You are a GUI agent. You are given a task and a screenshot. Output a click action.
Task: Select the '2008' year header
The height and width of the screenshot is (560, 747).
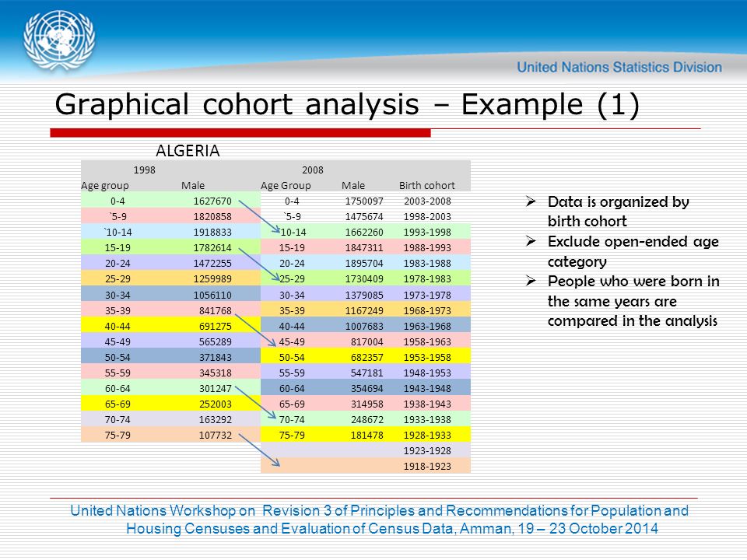313,170
